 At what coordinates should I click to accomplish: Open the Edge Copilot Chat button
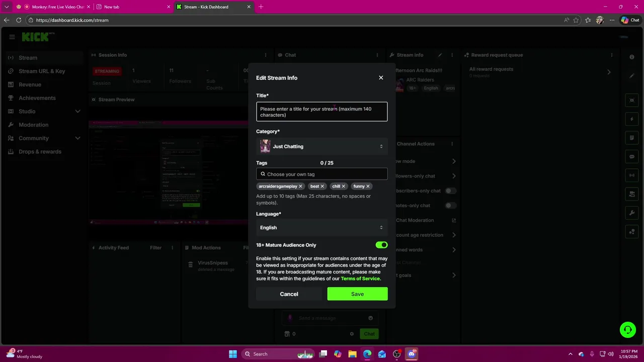[630, 20]
